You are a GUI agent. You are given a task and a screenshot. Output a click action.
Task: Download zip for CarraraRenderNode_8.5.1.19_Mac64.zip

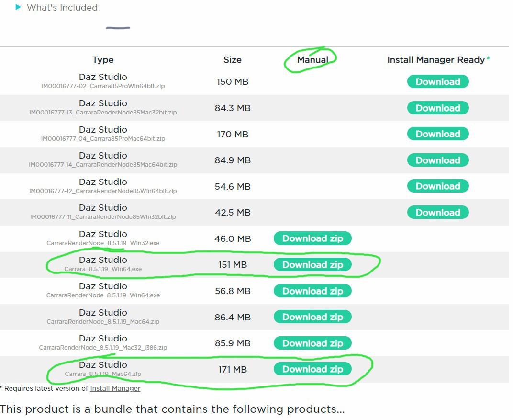(312, 317)
